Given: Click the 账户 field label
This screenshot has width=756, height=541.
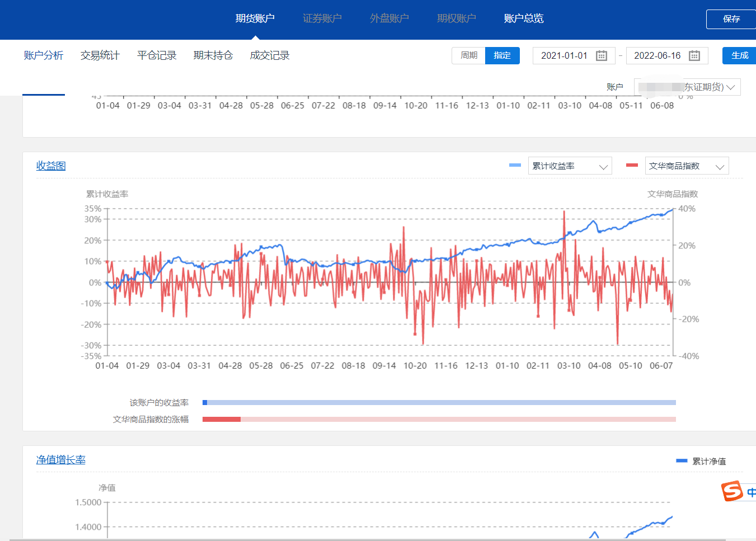Looking at the screenshot, I should [614, 87].
